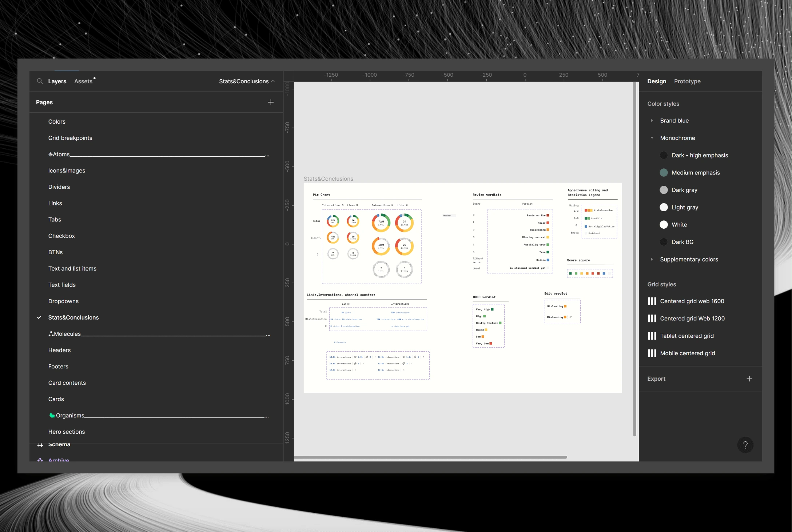Screen dimensions: 792x532
Task: Click the help question mark icon
Action: pos(745,445)
